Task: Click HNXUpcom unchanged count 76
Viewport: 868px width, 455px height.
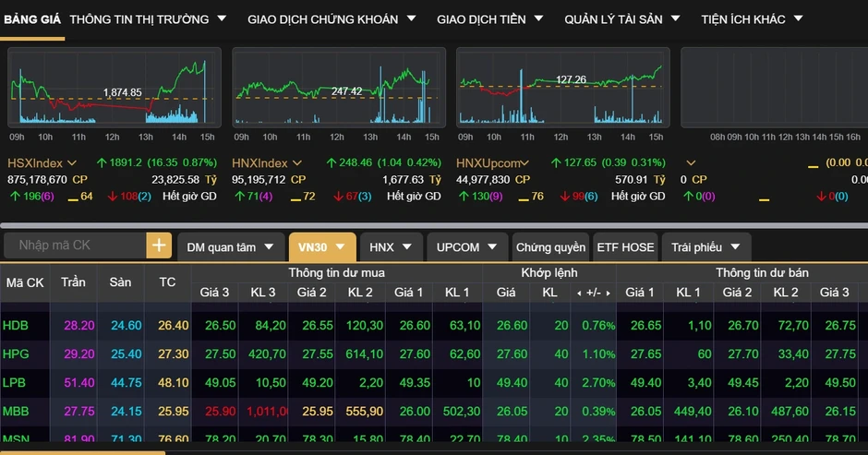Action: (531, 197)
